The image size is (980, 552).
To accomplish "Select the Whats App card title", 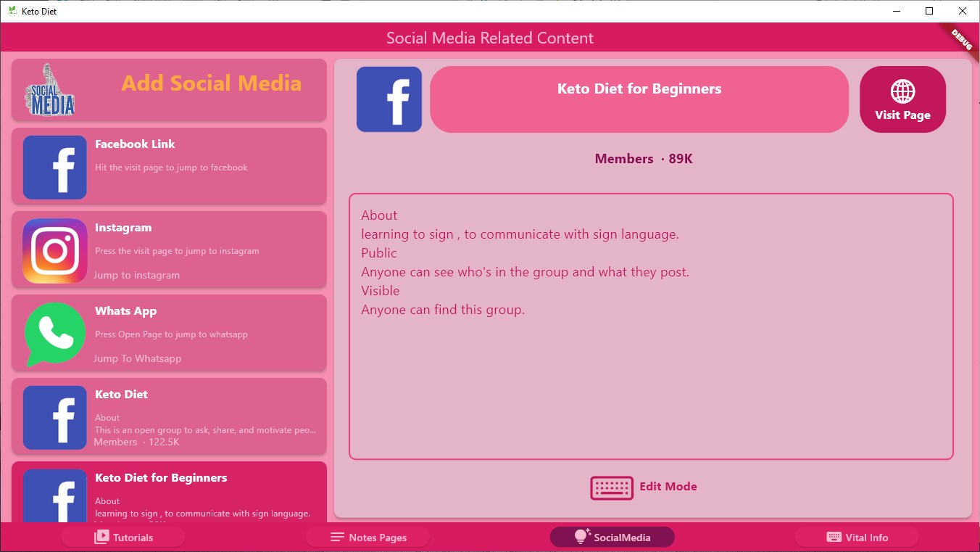I will 125,311.
